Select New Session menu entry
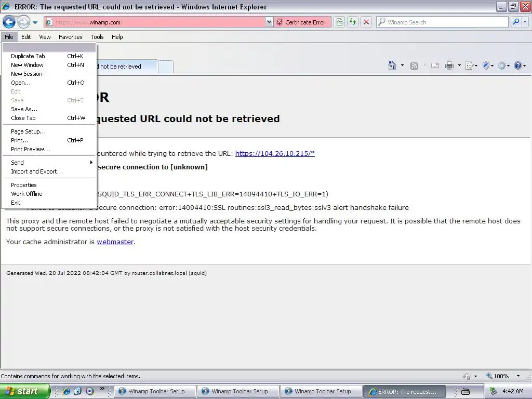 (48, 74)
